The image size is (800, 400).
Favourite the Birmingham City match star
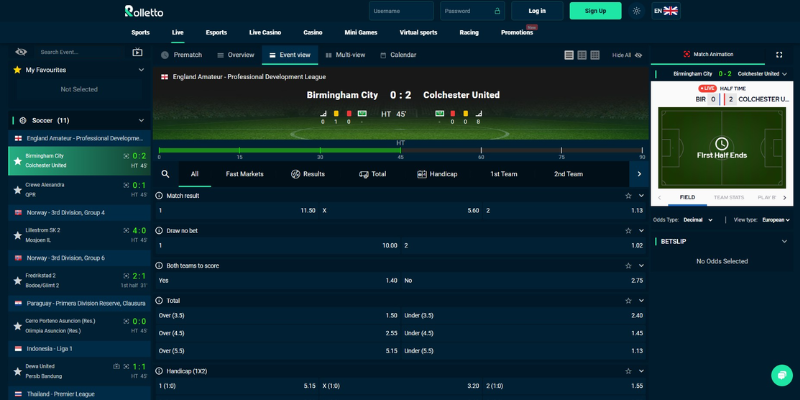coord(17,161)
